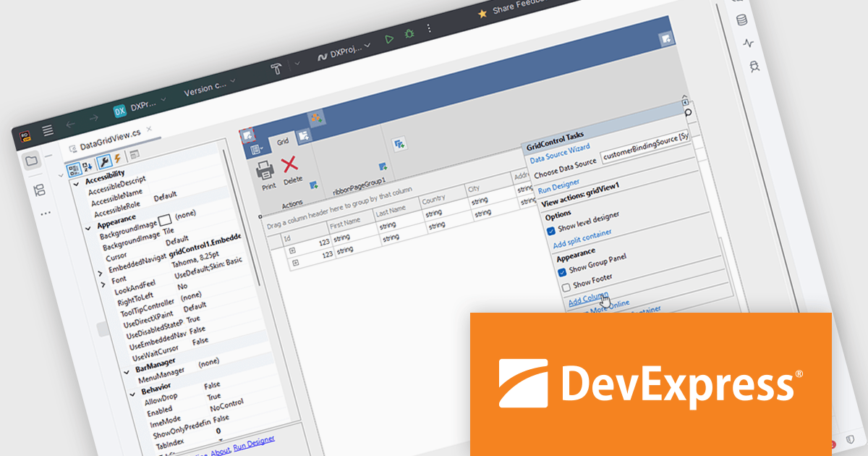The height and width of the screenshot is (456, 868).
Task: Collapse the Behavior property category
Action: (x=134, y=394)
